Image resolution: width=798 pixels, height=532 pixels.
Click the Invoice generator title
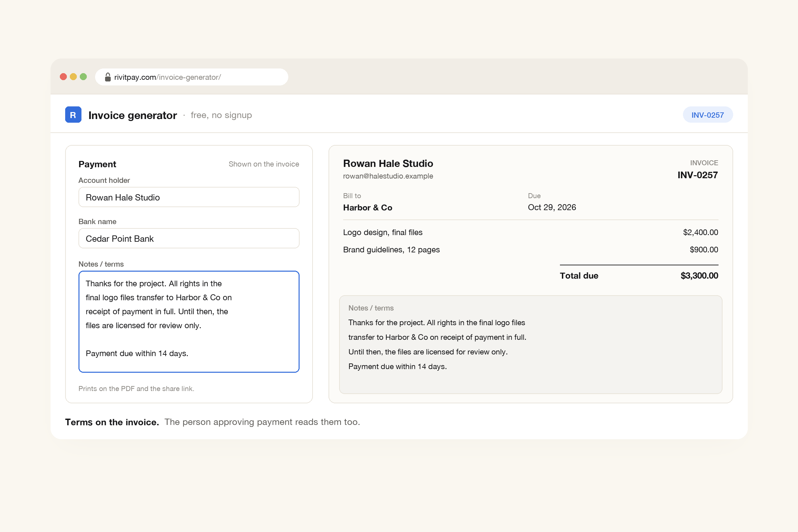point(133,115)
